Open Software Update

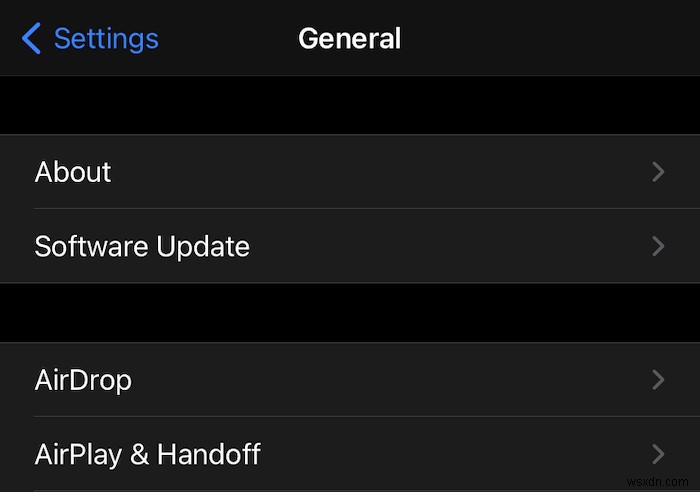click(142, 246)
